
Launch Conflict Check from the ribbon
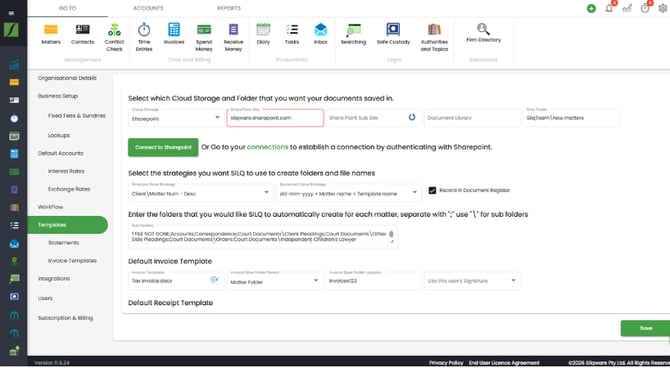pos(114,38)
